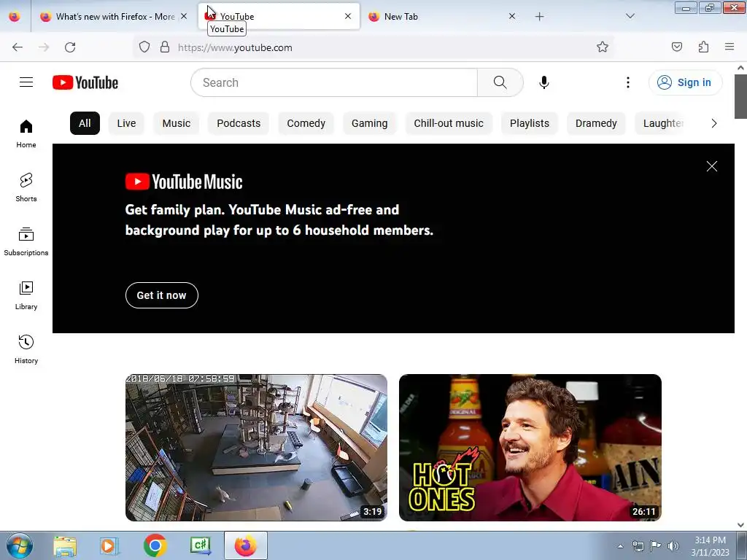The width and height of the screenshot is (747, 560).
Task: Select the YouTube browser tab
Action: (x=279, y=17)
